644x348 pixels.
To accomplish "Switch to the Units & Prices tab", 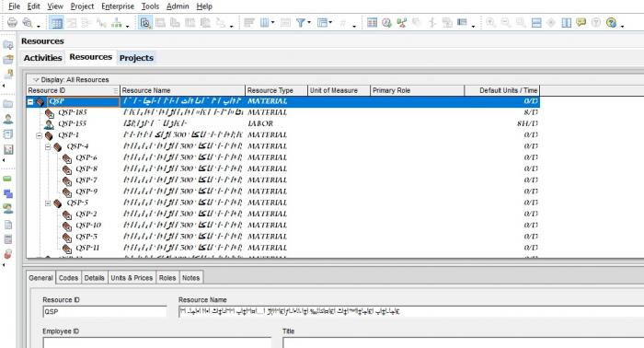I will click(132, 278).
